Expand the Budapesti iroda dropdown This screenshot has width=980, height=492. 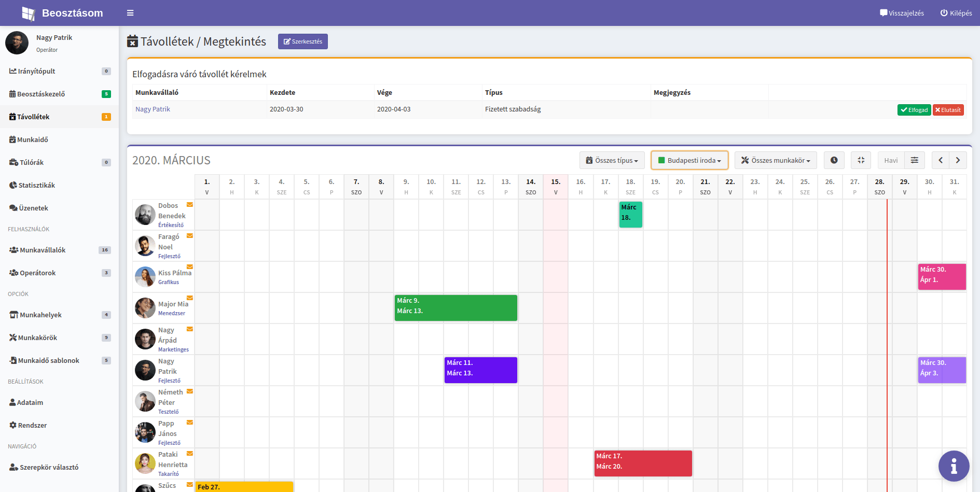click(689, 160)
